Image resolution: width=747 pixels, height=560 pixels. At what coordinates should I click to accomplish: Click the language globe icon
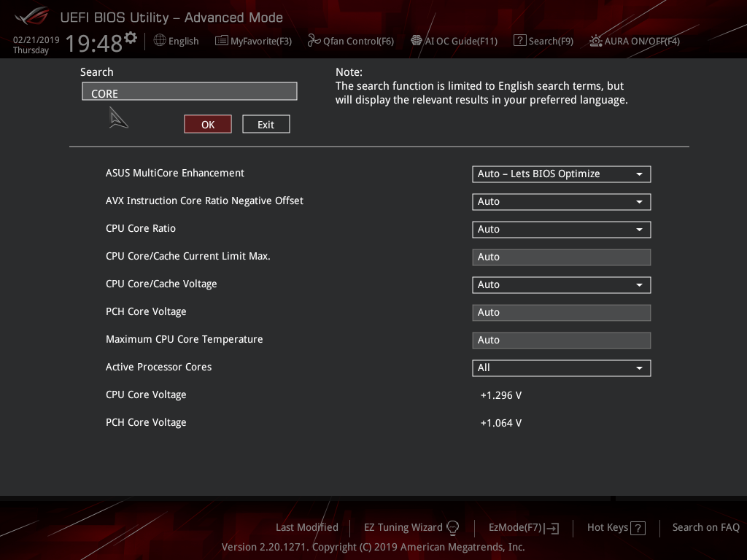point(160,41)
